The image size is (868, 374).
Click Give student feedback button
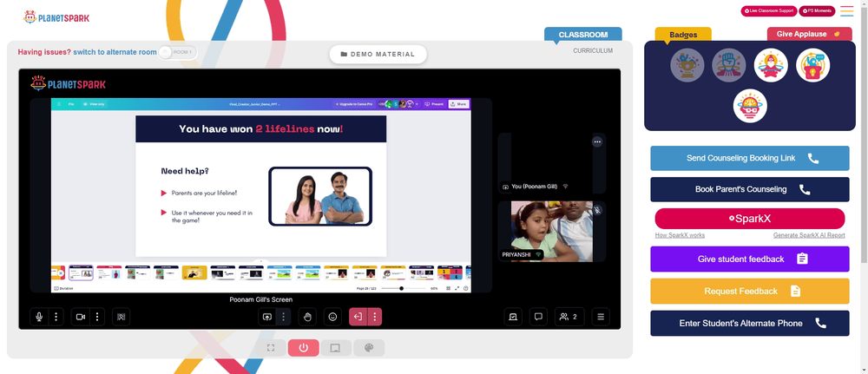coord(750,259)
